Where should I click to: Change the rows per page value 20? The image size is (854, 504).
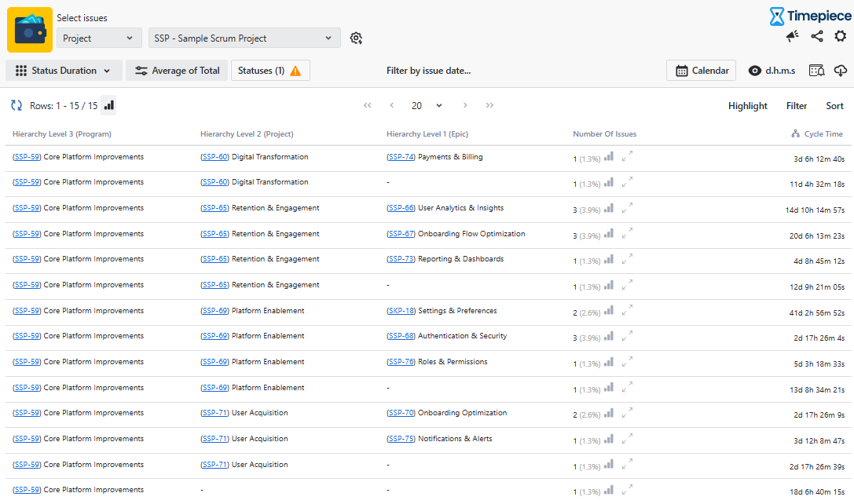[426, 106]
